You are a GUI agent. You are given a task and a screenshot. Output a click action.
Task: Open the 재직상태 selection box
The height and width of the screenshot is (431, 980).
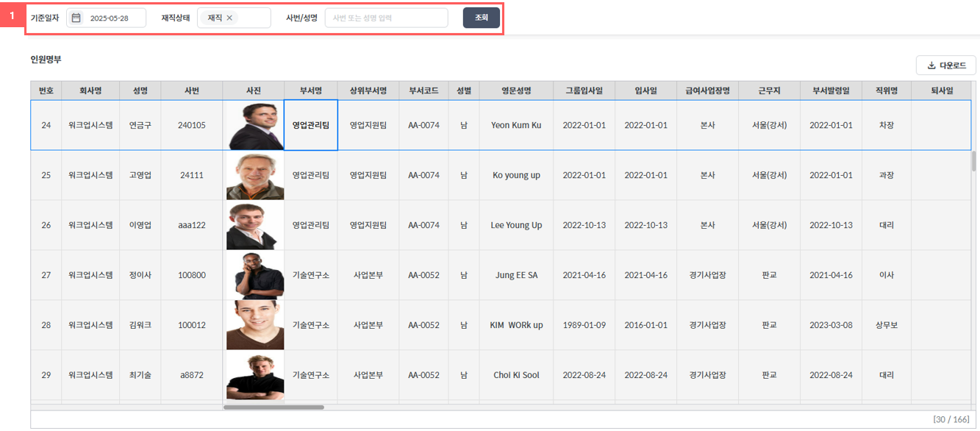tap(234, 18)
